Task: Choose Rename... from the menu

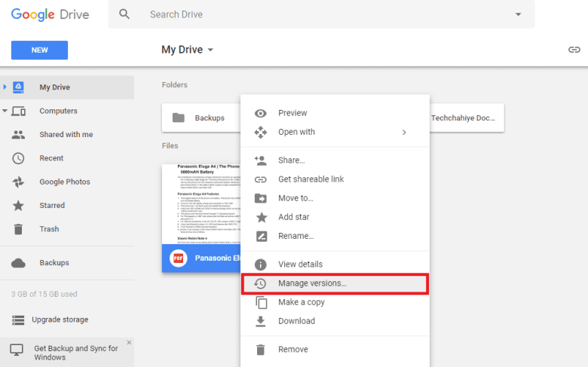Action: click(x=296, y=236)
